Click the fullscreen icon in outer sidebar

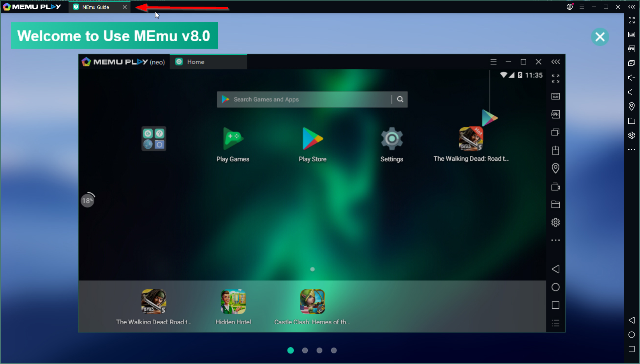[x=631, y=20]
